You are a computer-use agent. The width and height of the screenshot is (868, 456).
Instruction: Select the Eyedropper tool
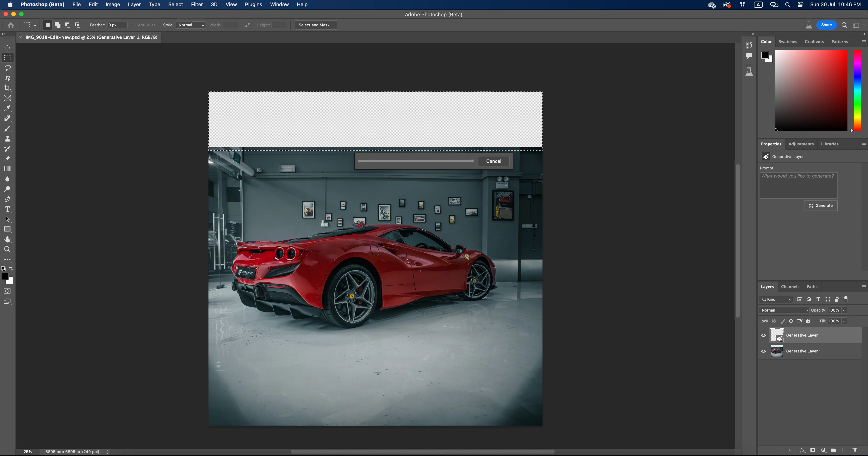pos(7,108)
